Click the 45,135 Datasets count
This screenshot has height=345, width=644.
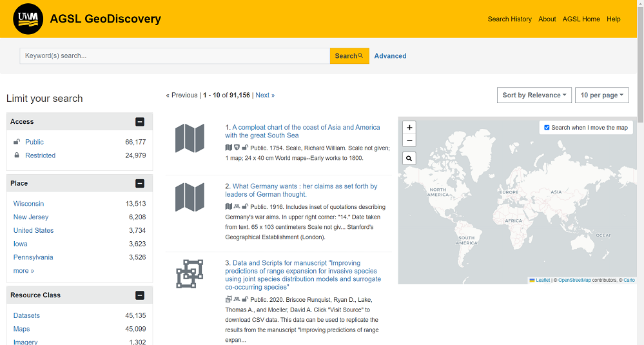[135, 315]
